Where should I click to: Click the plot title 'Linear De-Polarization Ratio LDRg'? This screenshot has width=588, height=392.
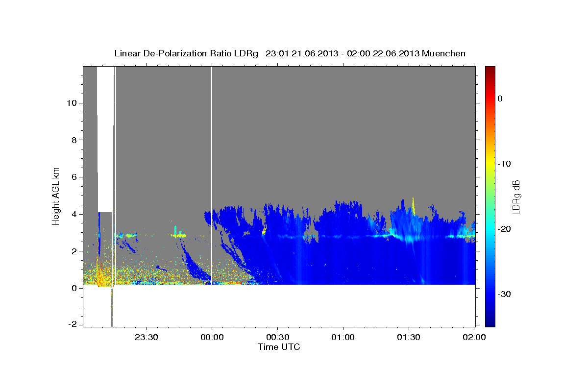click(186, 53)
